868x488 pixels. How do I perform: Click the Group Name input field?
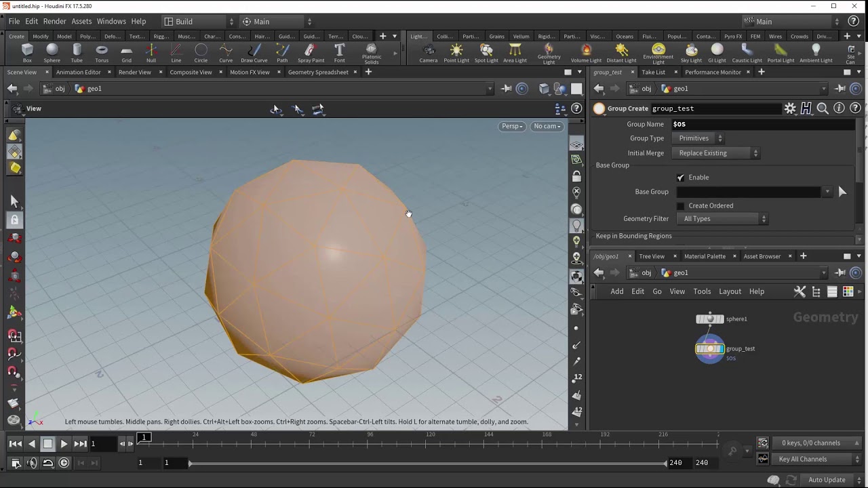(x=762, y=124)
